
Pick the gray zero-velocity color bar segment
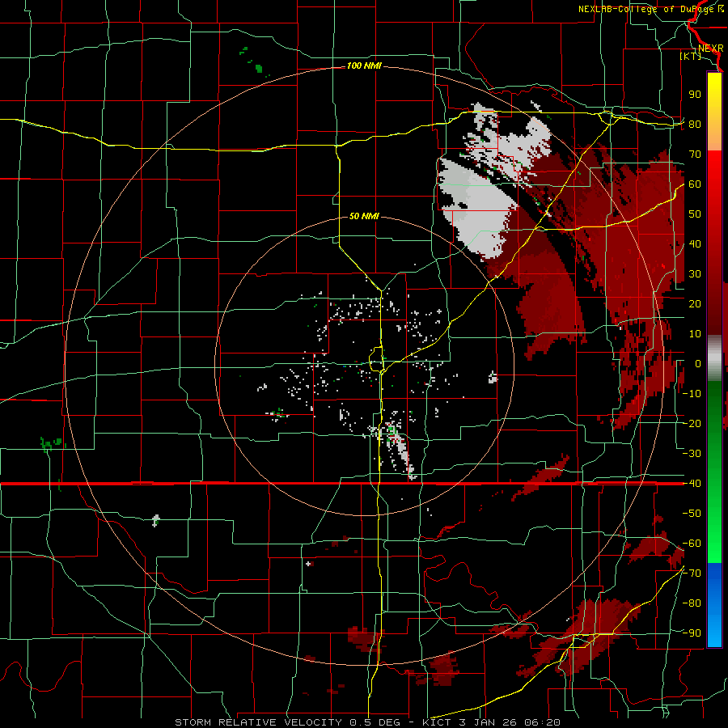[714, 358]
